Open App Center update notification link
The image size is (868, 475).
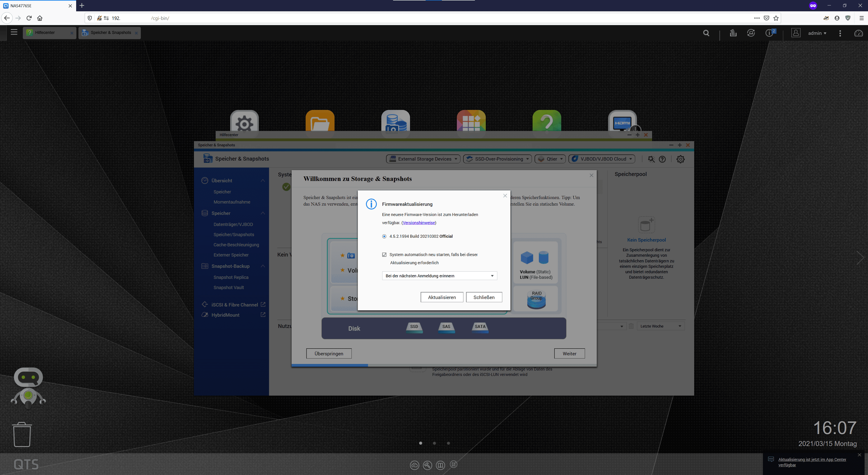(812, 462)
